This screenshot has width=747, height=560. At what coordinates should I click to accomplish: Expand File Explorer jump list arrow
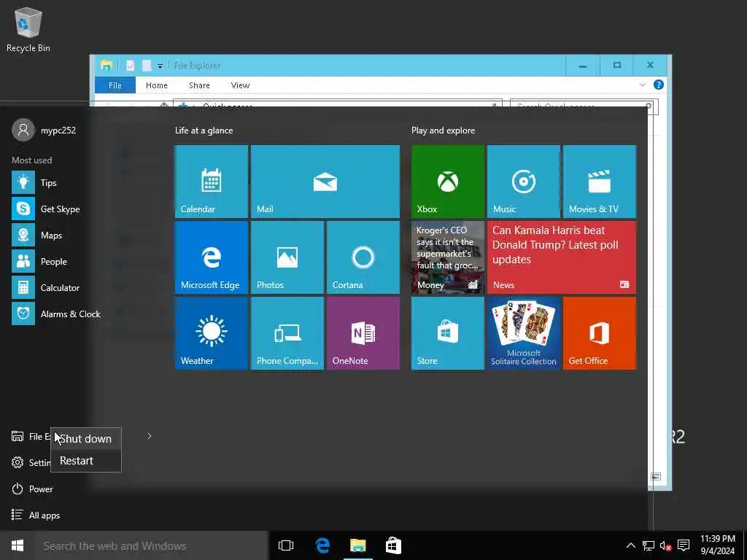click(x=149, y=436)
